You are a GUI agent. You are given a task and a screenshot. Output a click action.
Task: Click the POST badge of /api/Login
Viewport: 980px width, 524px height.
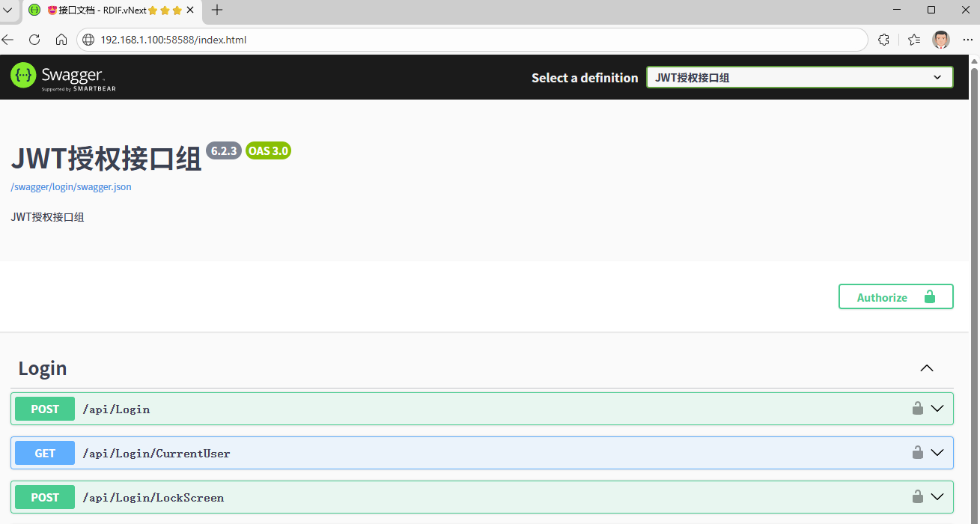pos(45,409)
